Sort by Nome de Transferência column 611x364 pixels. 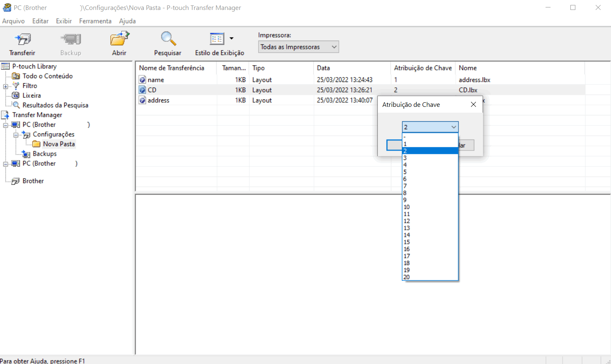(176, 68)
